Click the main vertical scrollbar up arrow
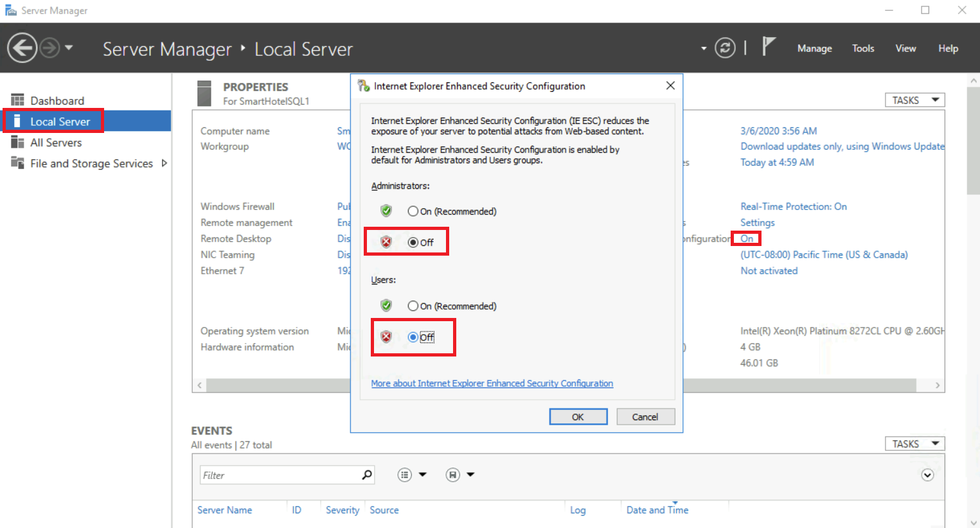 974,81
